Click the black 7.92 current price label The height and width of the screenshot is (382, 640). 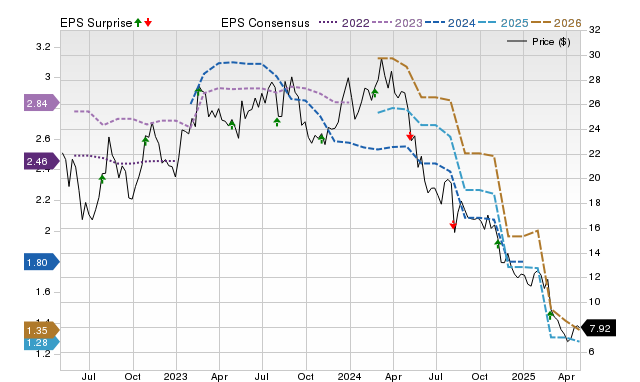click(x=598, y=328)
